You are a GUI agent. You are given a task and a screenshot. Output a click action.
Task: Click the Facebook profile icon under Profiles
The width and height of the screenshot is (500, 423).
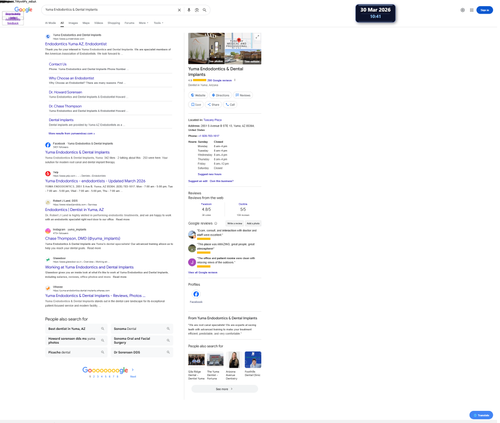(x=196, y=294)
